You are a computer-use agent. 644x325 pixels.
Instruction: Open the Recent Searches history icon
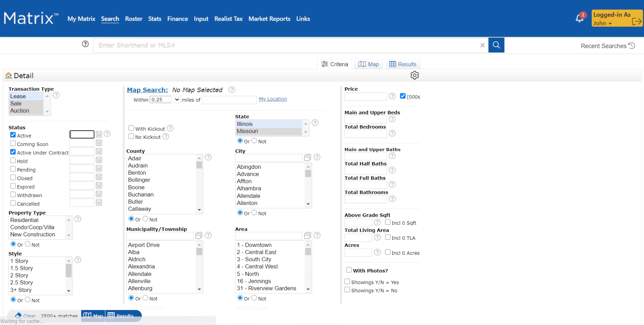pyautogui.click(x=632, y=46)
